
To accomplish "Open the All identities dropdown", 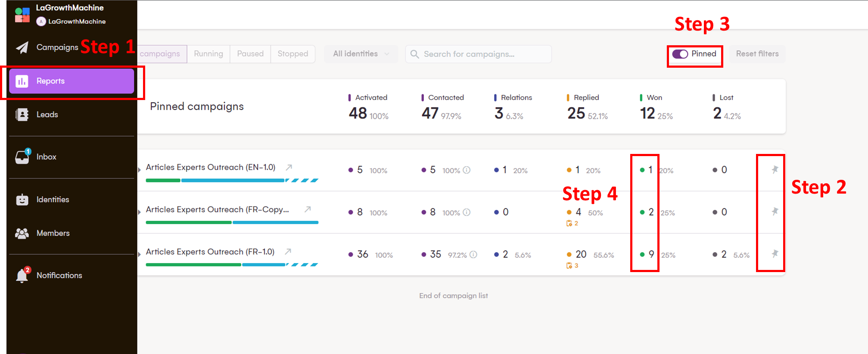I will tap(361, 54).
